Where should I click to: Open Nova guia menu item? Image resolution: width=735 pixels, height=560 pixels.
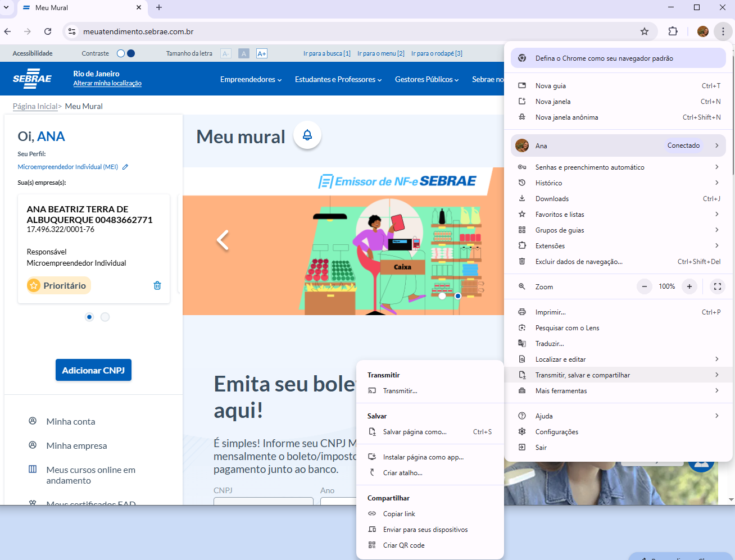point(618,85)
